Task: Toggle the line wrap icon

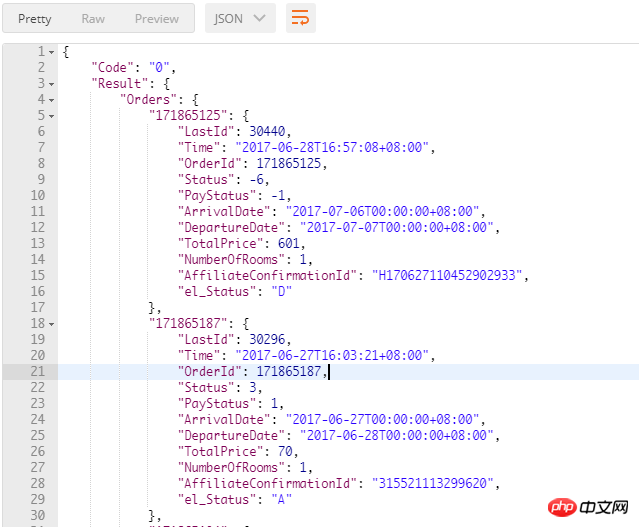Action: 300,18
